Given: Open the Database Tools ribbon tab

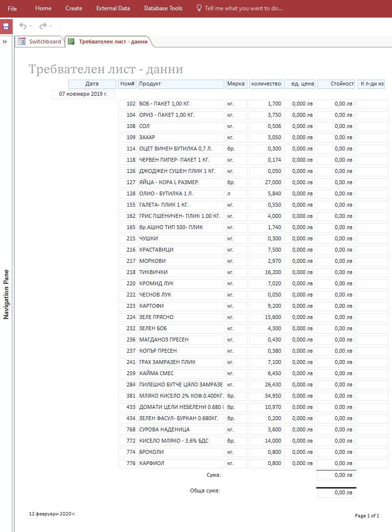Looking at the screenshot, I should click(163, 8).
